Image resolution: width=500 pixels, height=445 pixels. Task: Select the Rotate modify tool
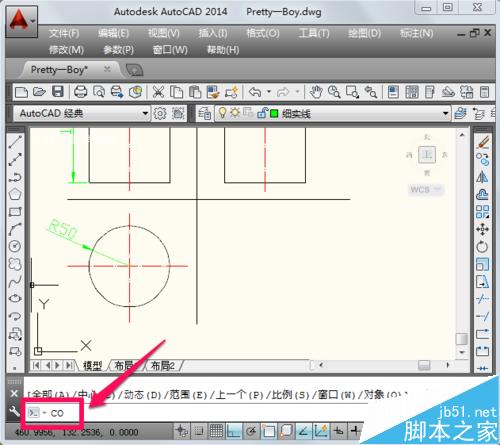tap(482, 247)
